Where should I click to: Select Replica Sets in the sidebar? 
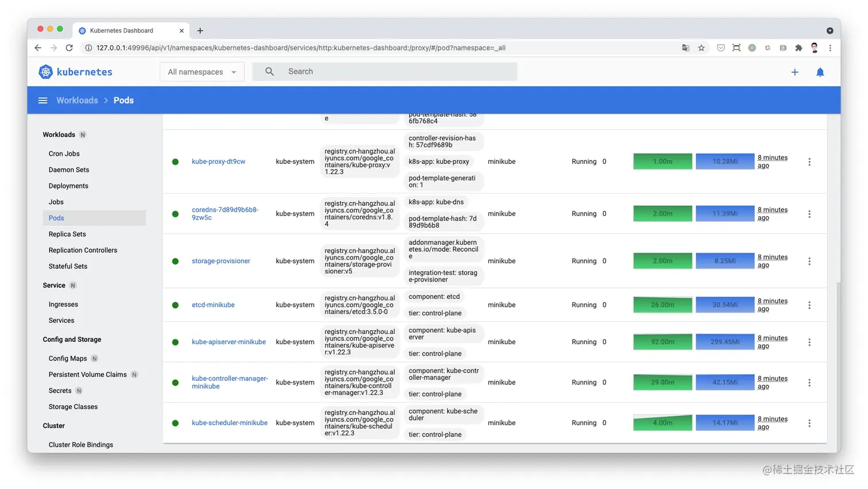[x=67, y=234]
